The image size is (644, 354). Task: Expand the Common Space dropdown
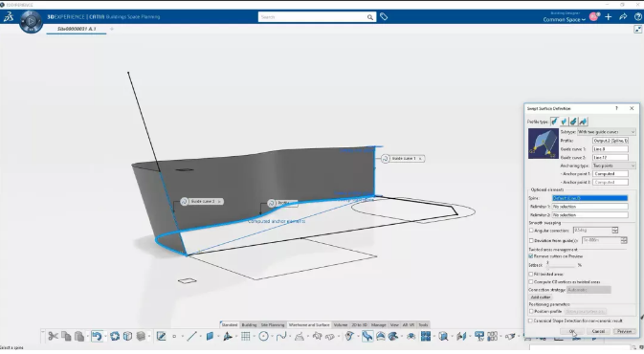(x=564, y=20)
